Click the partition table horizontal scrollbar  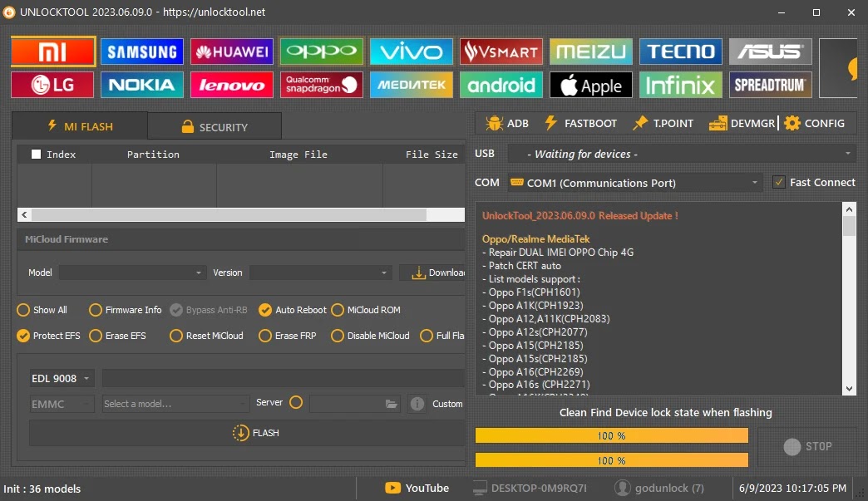click(x=241, y=214)
